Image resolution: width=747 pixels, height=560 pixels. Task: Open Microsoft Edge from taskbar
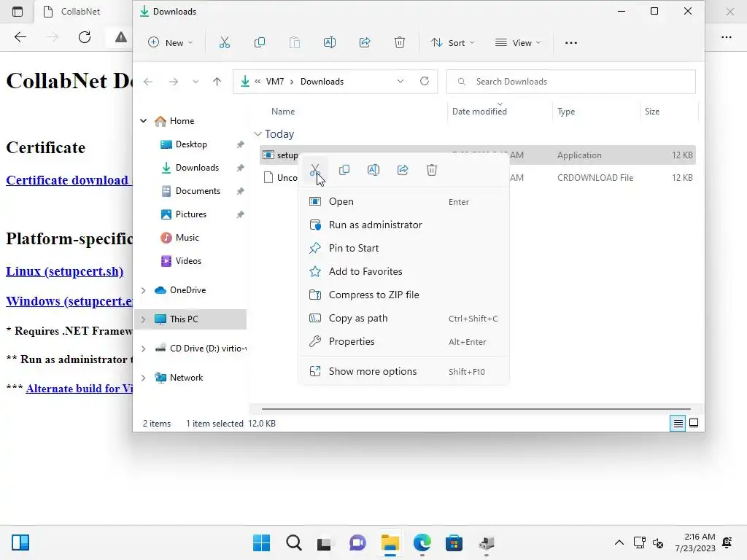(422, 542)
